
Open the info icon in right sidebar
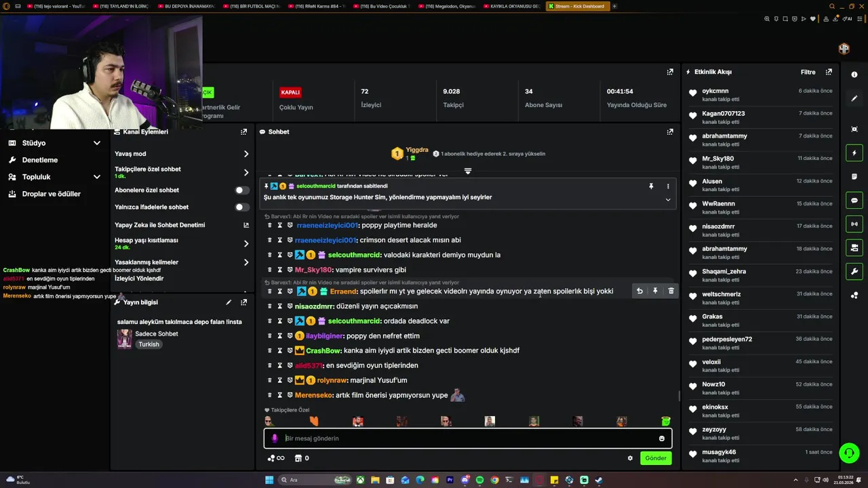854,75
